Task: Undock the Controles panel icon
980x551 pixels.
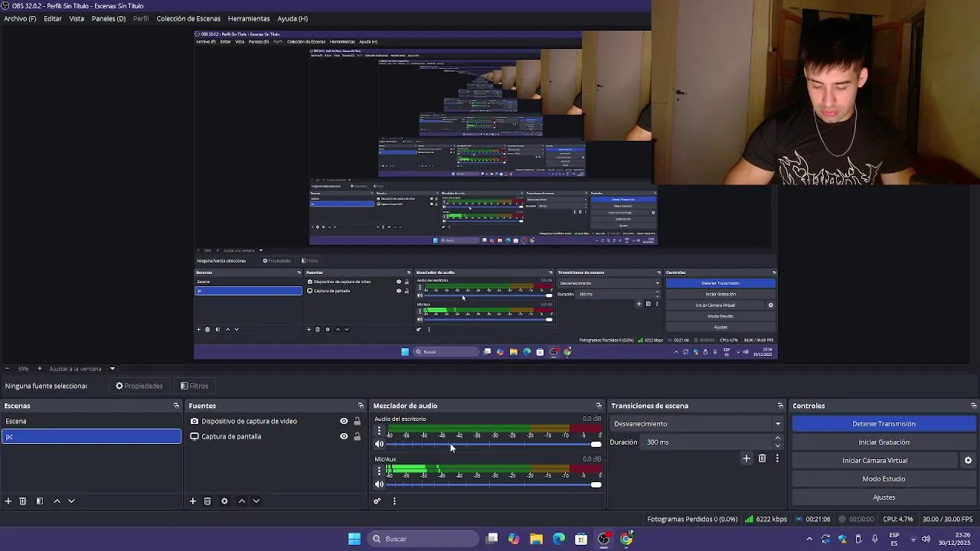Action: point(973,406)
